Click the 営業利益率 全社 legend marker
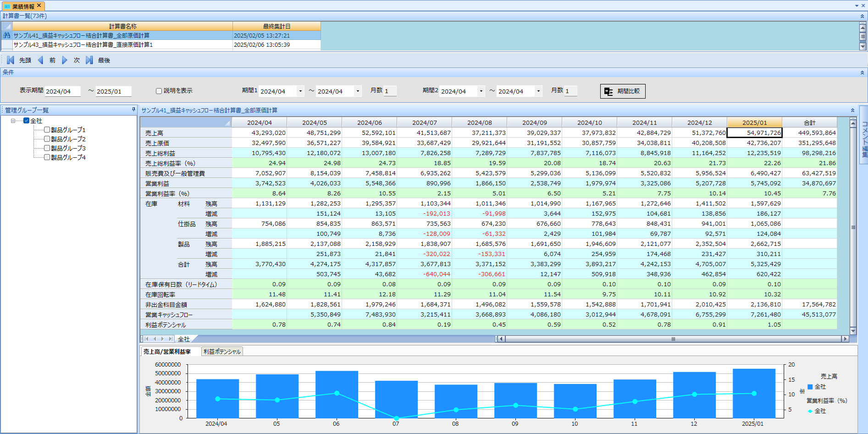 [810, 411]
